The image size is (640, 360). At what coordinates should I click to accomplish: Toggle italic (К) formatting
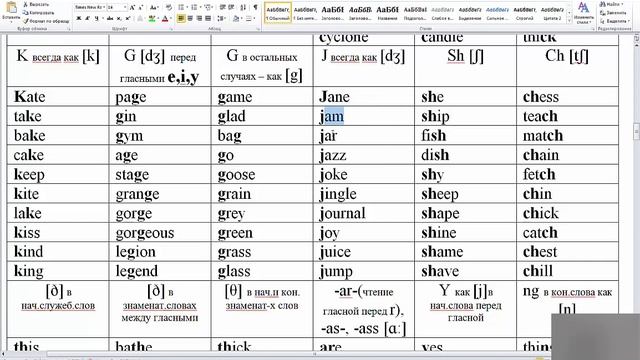point(87,18)
